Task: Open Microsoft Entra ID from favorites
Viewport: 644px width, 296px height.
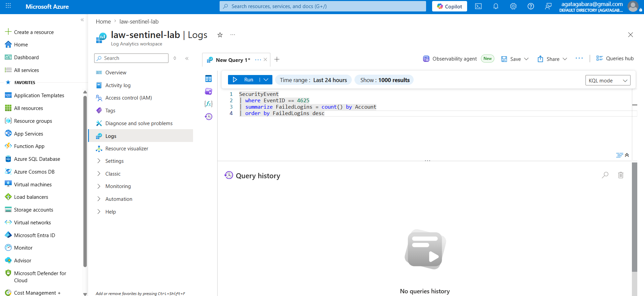Action: click(35, 235)
